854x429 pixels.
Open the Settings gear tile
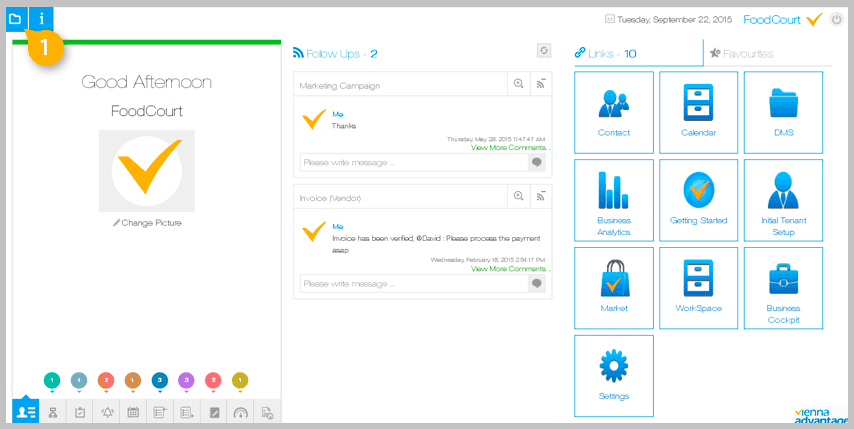(x=614, y=376)
